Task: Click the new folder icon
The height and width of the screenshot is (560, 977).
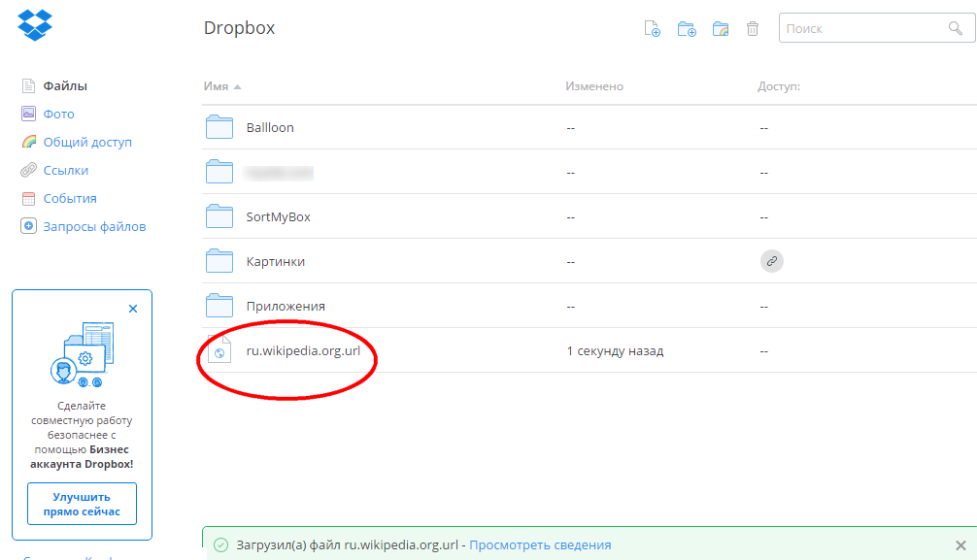Action: click(x=687, y=29)
